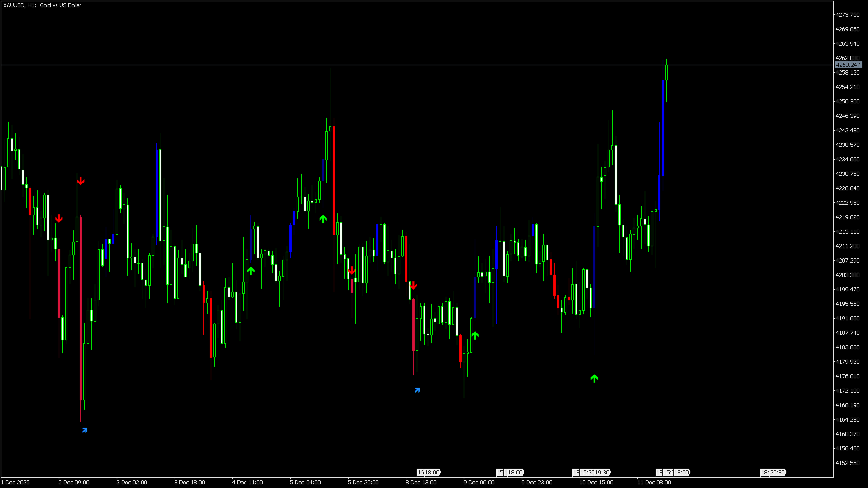Viewport: 868px width, 488px height.
Task: Click the current price label 4260.247
Action: [848, 65]
